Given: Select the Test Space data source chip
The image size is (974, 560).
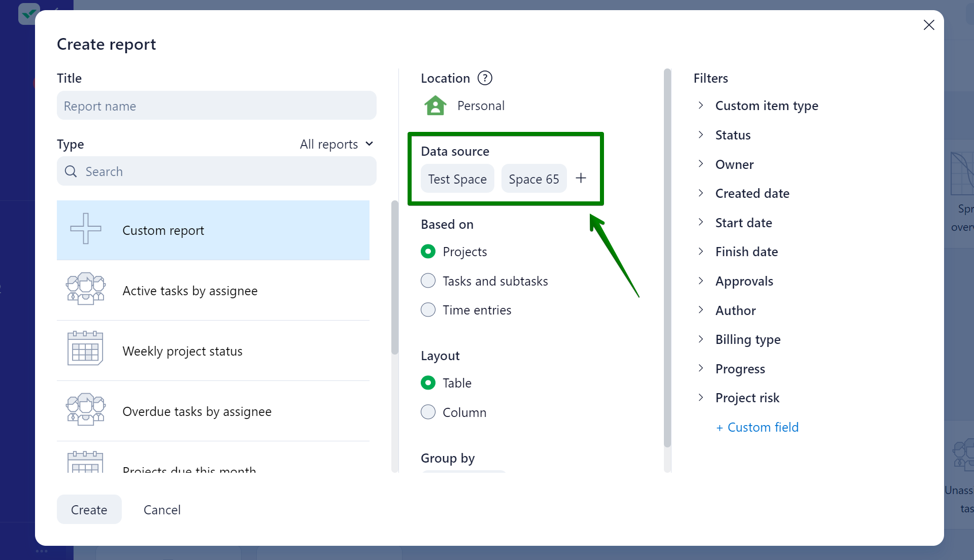Looking at the screenshot, I should 457,179.
